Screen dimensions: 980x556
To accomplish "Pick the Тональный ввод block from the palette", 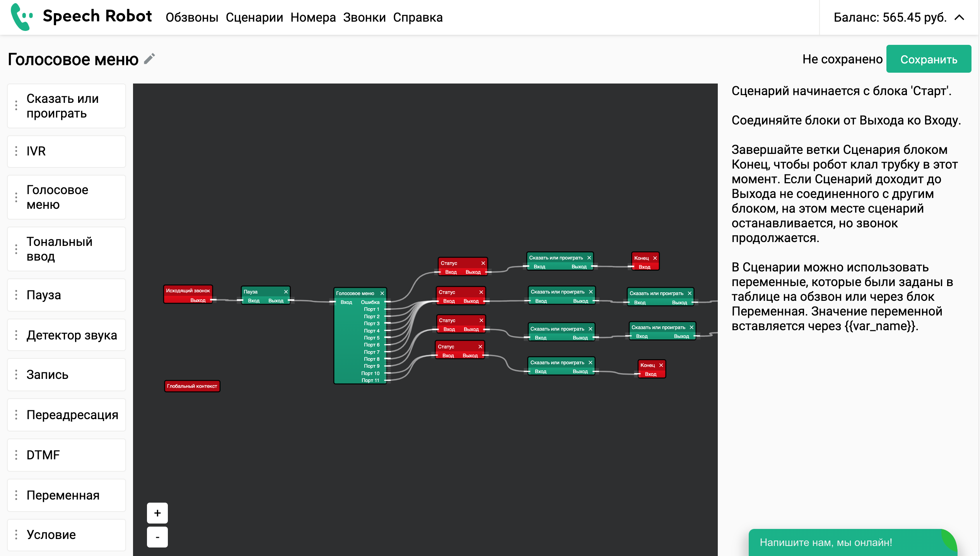I will click(67, 249).
